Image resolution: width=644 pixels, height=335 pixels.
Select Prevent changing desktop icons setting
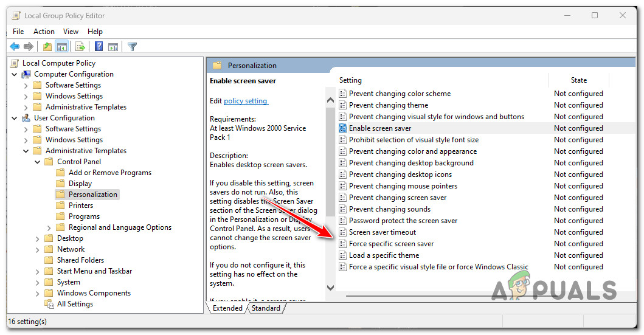(x=400, y=175)
